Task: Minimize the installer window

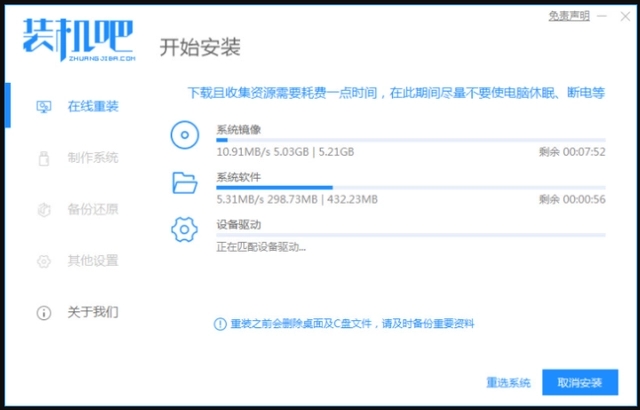Action: [x=602, y=16]
